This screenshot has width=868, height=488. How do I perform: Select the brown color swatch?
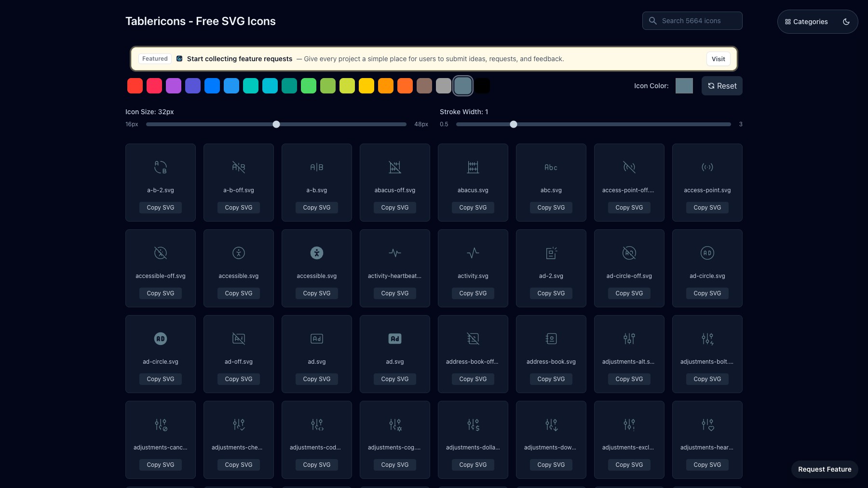tap(424, 86)
